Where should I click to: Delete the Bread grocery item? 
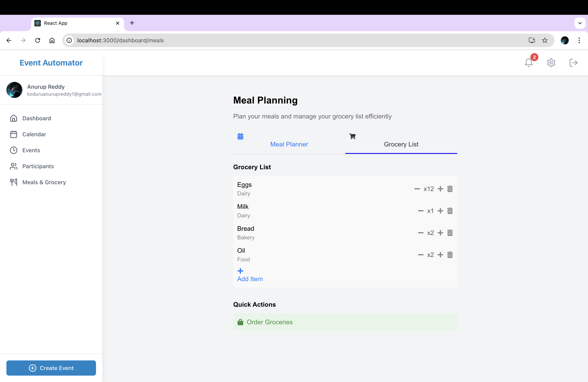[x=450, y=233]
